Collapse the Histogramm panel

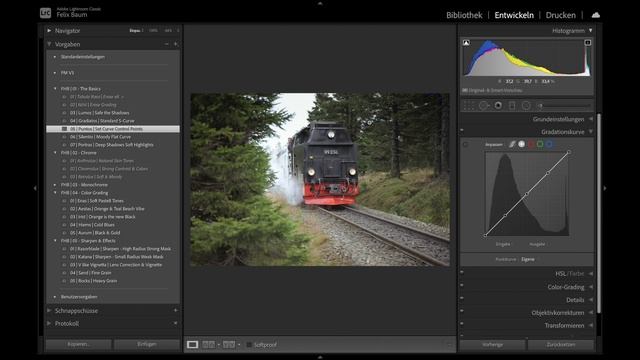click(x=591, y=31)
